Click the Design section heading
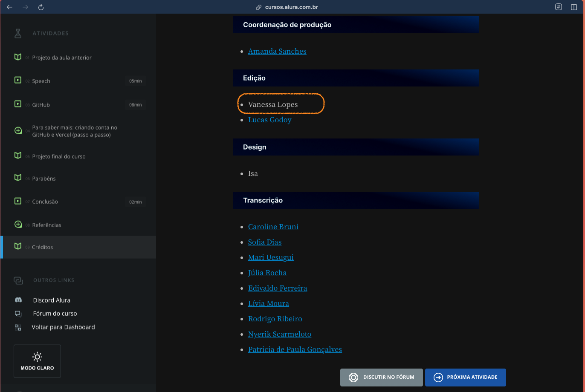This screenshot has height=392, width=585. (255, 147)
